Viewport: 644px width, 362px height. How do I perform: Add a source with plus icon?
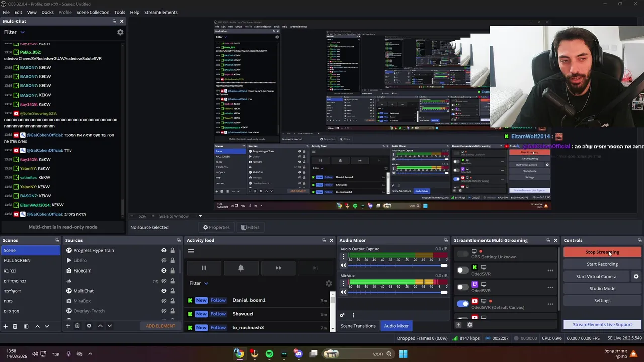coord(68,326)
